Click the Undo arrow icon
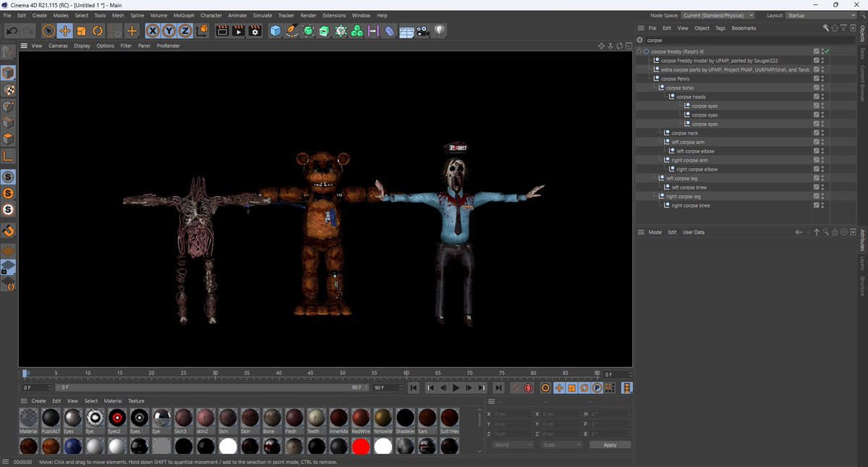The width and height of the screenshot is (868, 467). [x=12, y=30]
